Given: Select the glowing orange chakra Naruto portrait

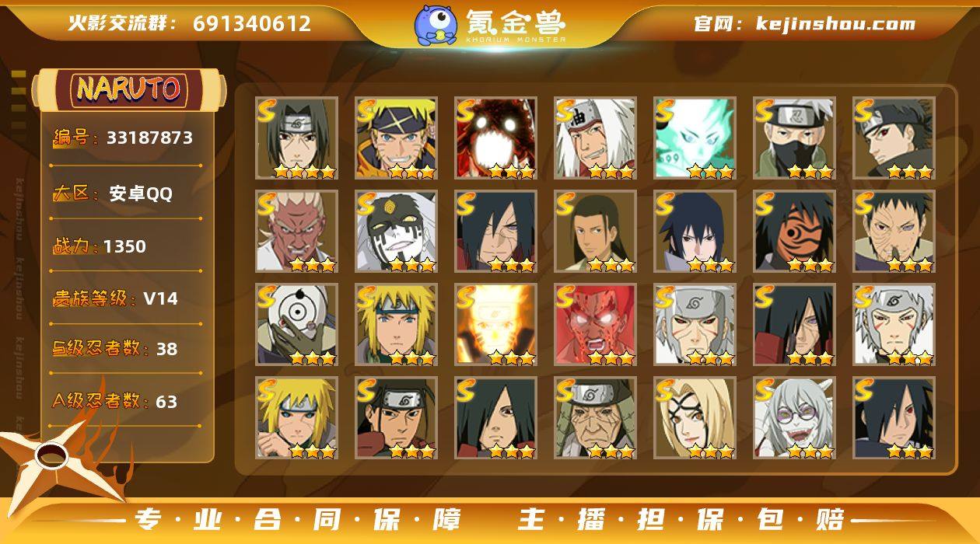Looking at the screenshot, I should [x=495, y=324].
